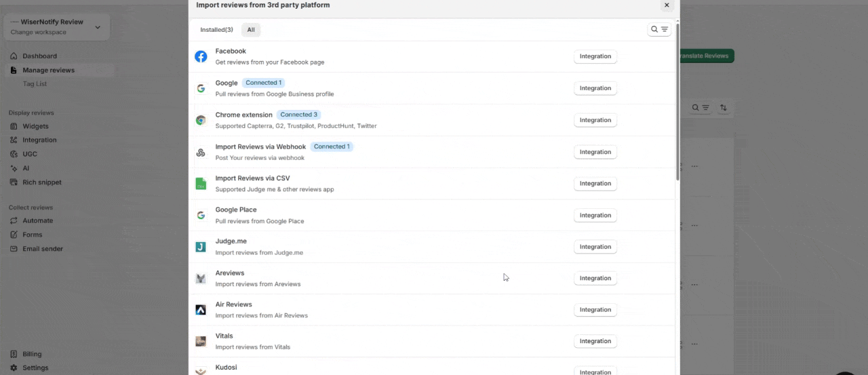Click the Air Reviews logo icon

(x=201, y=310)
